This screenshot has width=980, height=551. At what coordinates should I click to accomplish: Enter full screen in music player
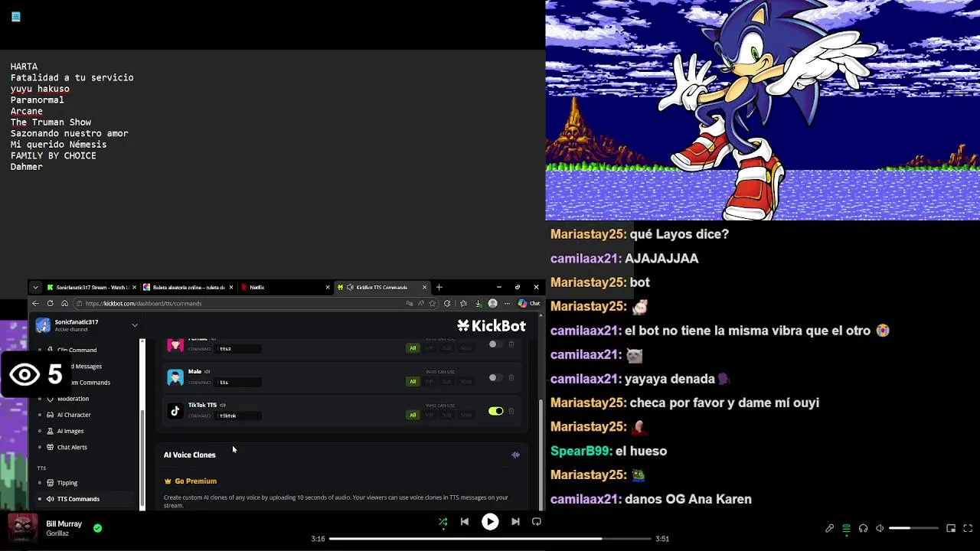[x=968, y=528]
